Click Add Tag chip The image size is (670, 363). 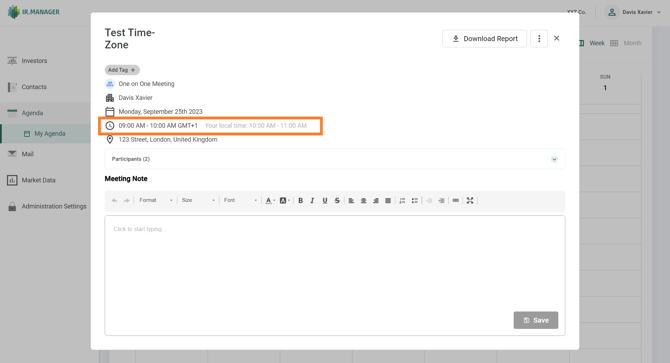click(122, 70)
